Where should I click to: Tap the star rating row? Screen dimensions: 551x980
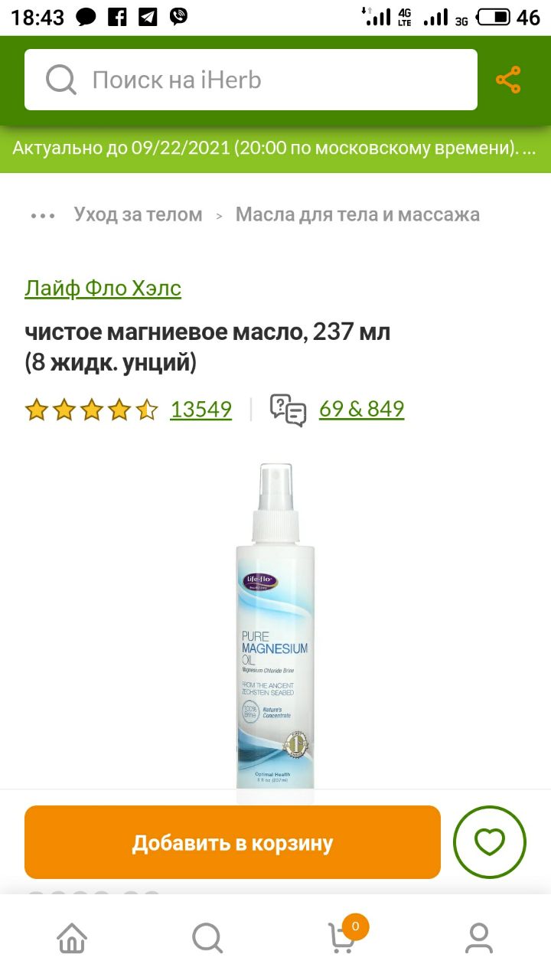[91, 410]
